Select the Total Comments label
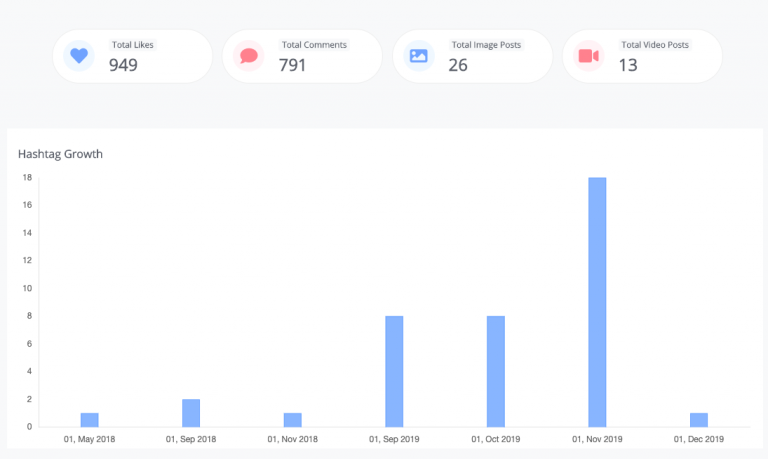Viewport: 768px width, 459px height. tap(314, 45)
